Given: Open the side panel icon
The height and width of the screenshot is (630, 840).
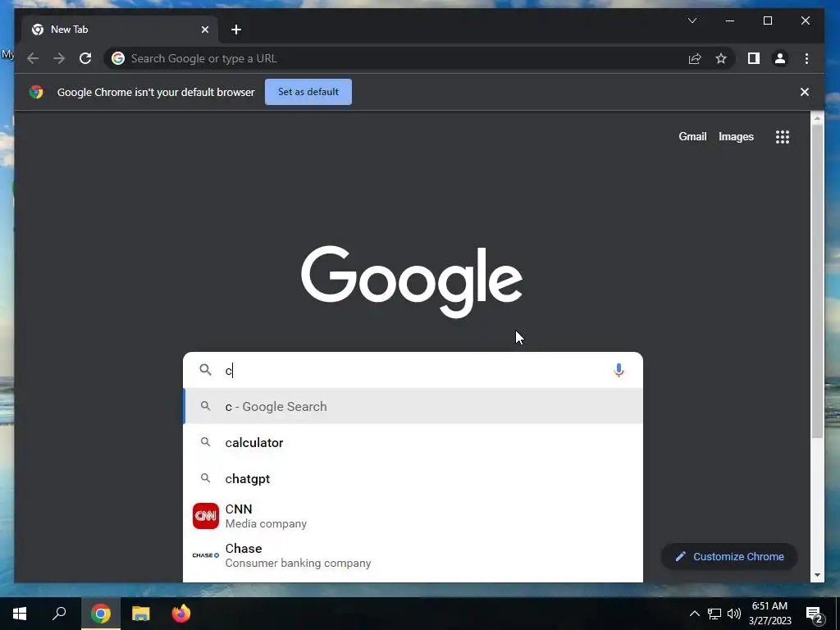Looking at the screenshot, I should [754, 58].
